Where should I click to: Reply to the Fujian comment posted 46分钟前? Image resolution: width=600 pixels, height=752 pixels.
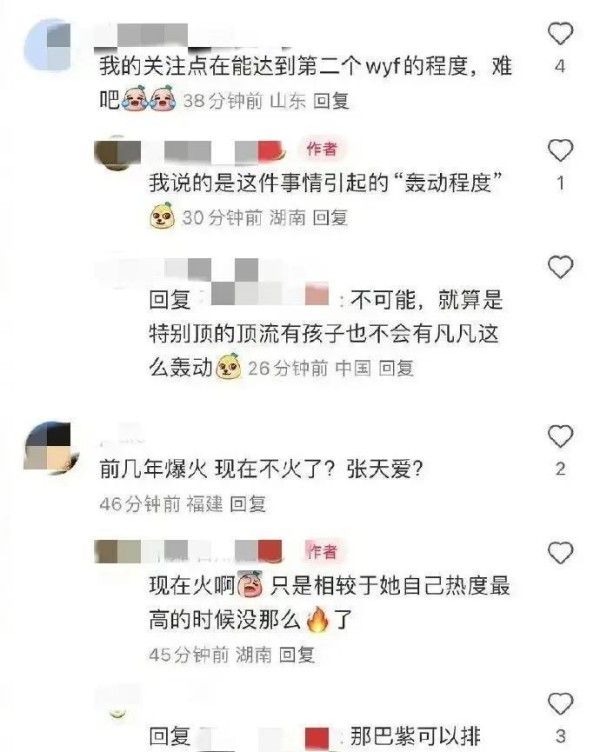pos(247,504)
